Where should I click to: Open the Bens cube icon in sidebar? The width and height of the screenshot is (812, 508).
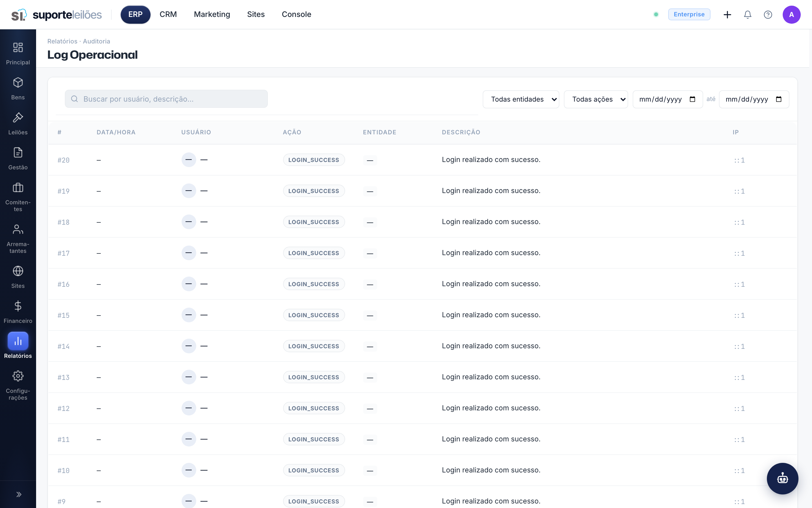click(18, 82)
